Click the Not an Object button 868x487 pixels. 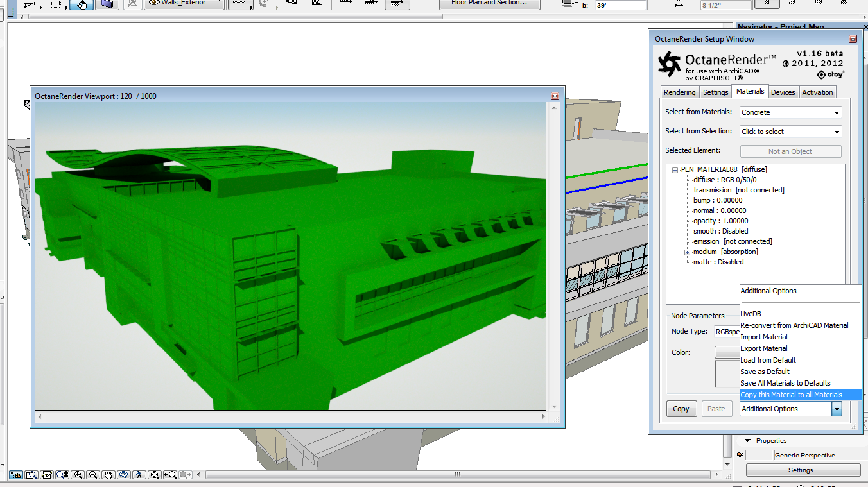coord(790,151)
